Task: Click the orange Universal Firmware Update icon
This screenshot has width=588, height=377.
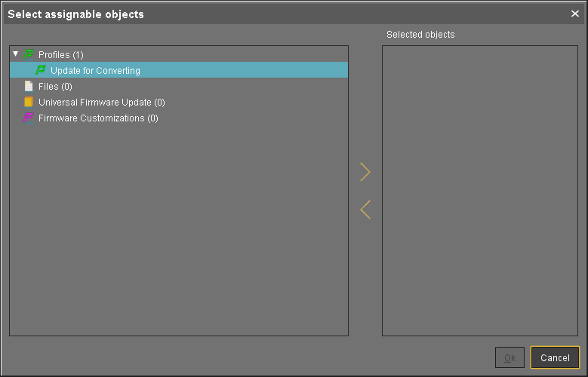Action: tap(29, 102)
